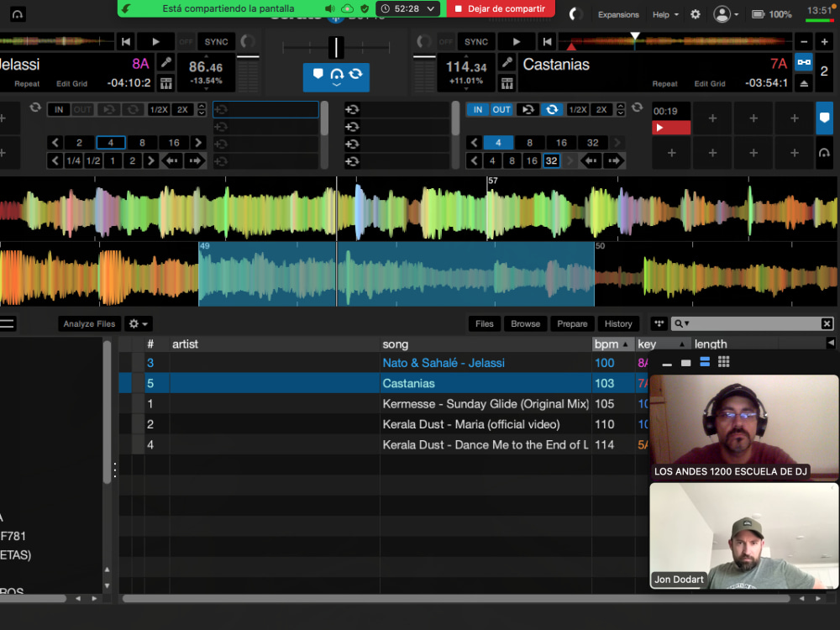Click the reloop icon on right deck
This screenshot has width=840, height=630.
pyautogui.click(x=528, y=110)
